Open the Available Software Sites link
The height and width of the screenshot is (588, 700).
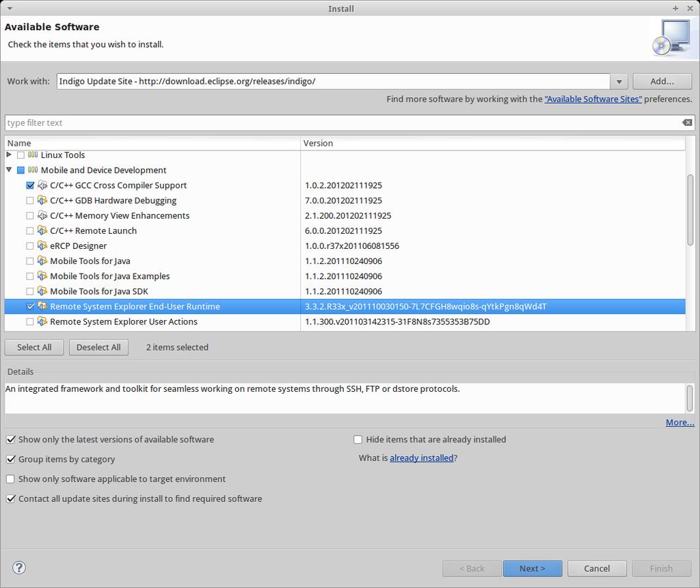tap(593, 99)
